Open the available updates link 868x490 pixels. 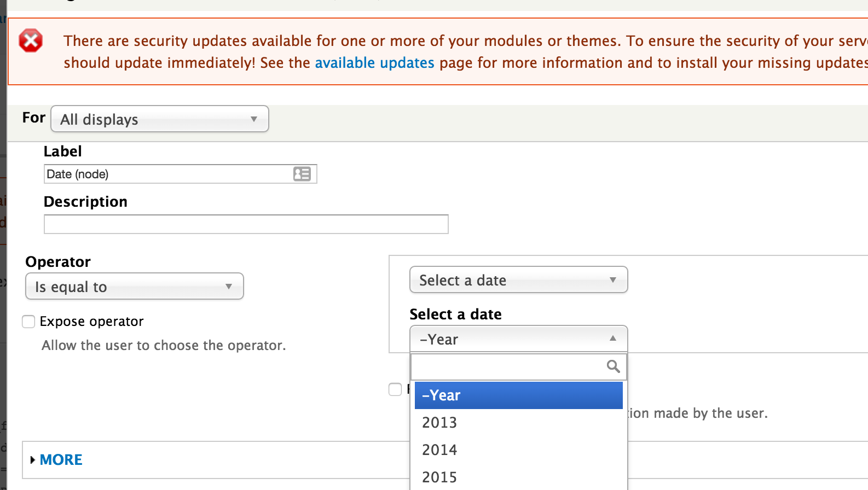pyautogui.click(x=374, y=63)
